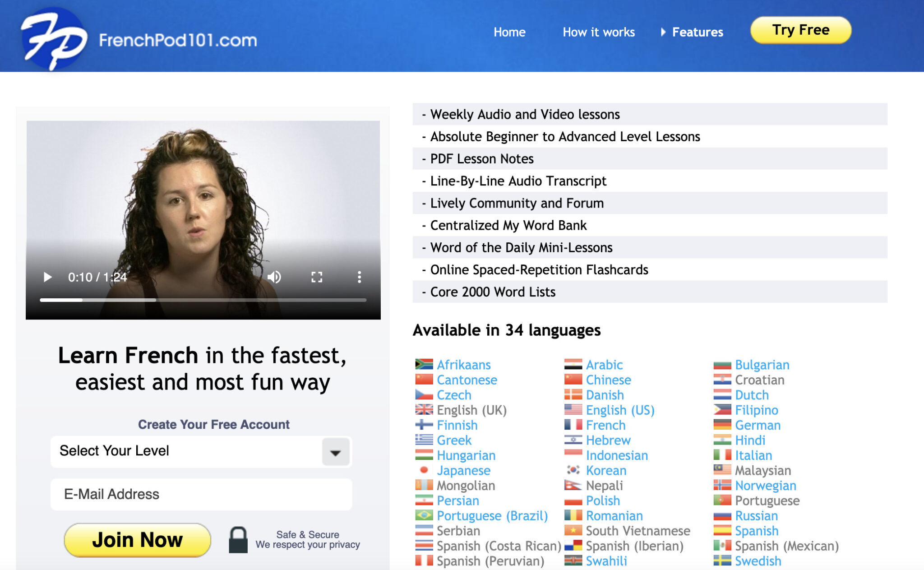924x570 pixels.
Task: Click the US flag beside English (US)
Action: (573, 409)
